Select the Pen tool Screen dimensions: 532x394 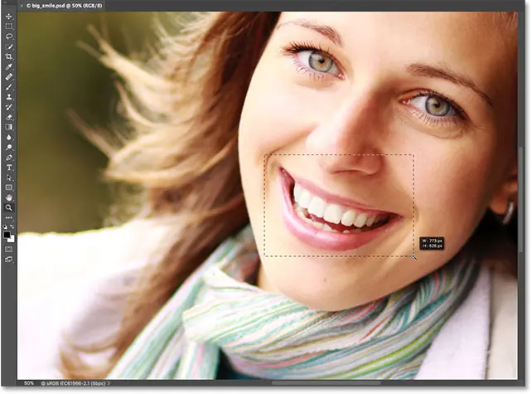point(9,157)
